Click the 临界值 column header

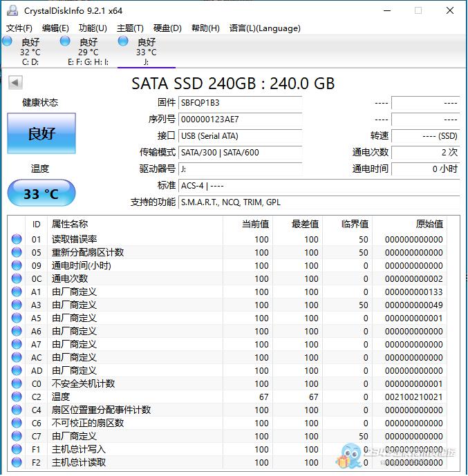coord(348,225)
